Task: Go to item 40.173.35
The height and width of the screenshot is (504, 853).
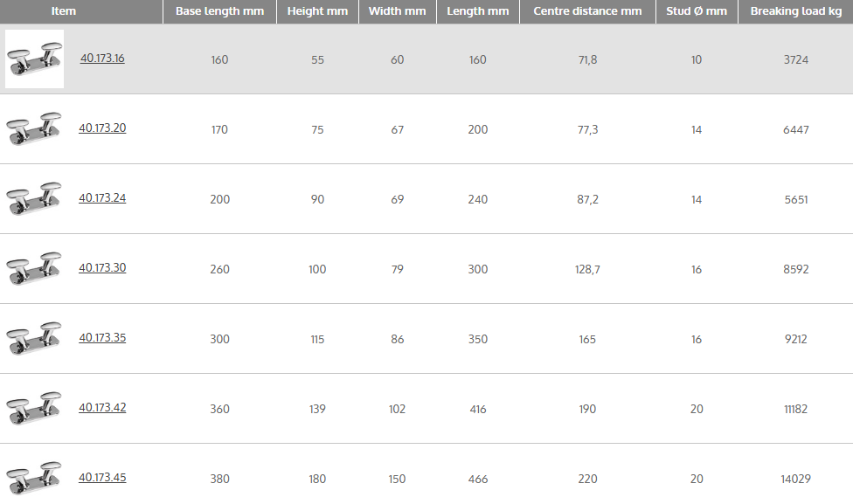Action: click(x=102, y=338)
